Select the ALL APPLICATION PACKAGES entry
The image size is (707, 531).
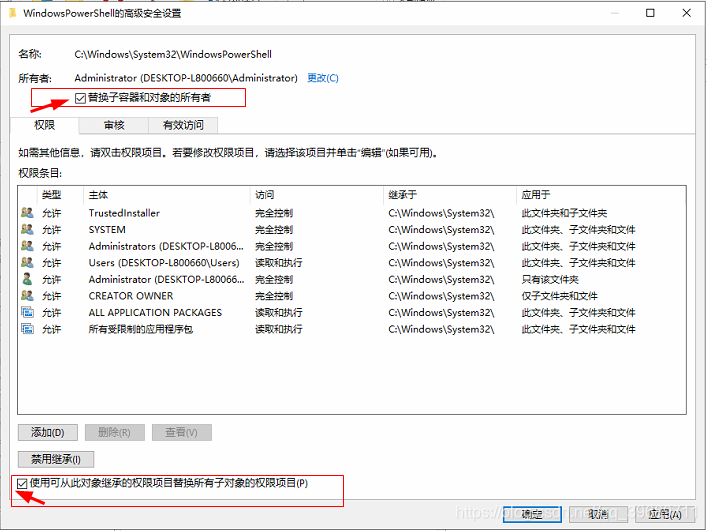point(155,312)
